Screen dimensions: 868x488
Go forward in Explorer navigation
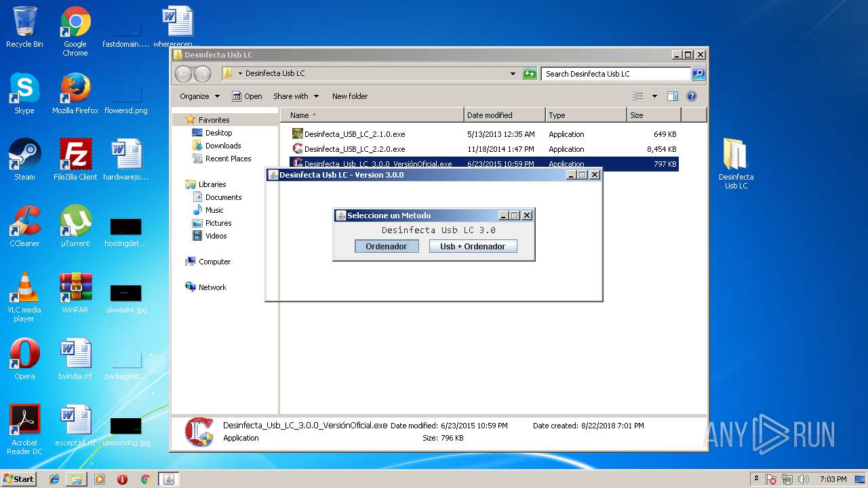(x=202, y=74)
